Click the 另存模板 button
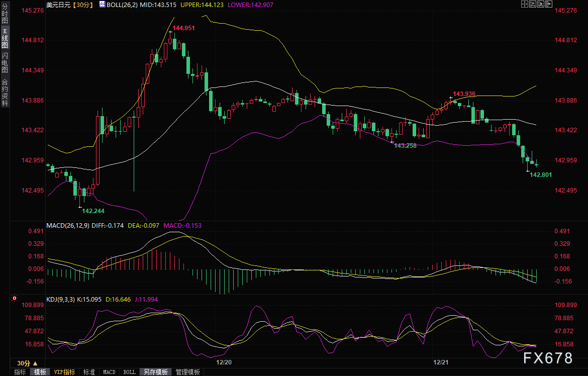588x376 pixels. (x=156, y=372)
